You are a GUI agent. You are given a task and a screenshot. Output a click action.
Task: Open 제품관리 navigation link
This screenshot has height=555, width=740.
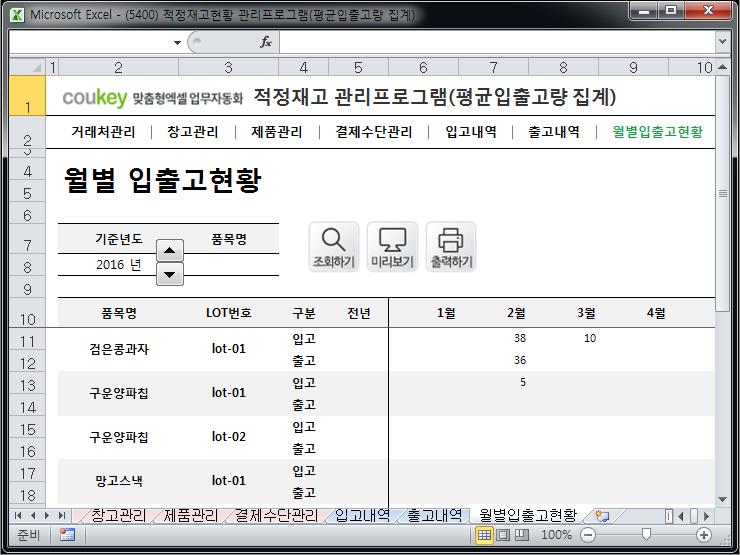pos(277,132)
